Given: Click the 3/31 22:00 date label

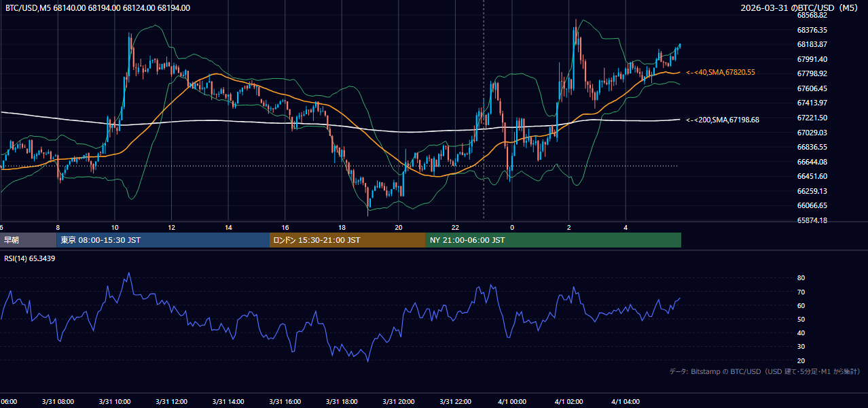Looking at the screenshot, I should (455, 402).
